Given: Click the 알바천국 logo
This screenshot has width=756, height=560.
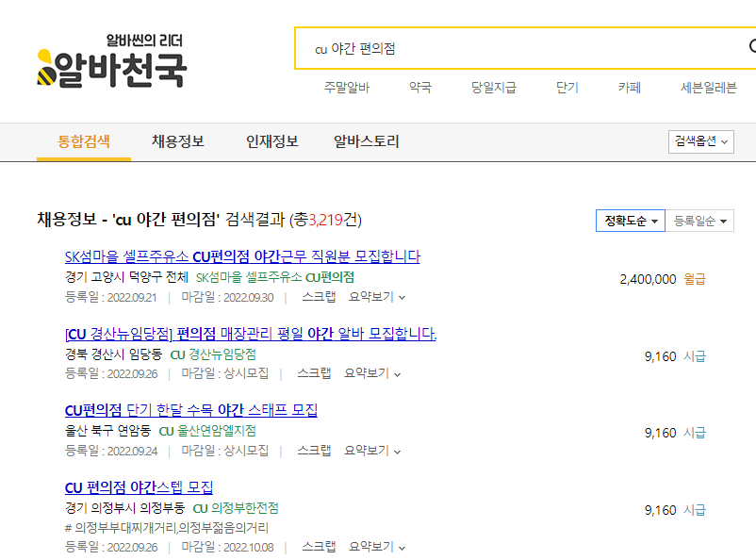Looking at the screenshot, I should [112, 61].
